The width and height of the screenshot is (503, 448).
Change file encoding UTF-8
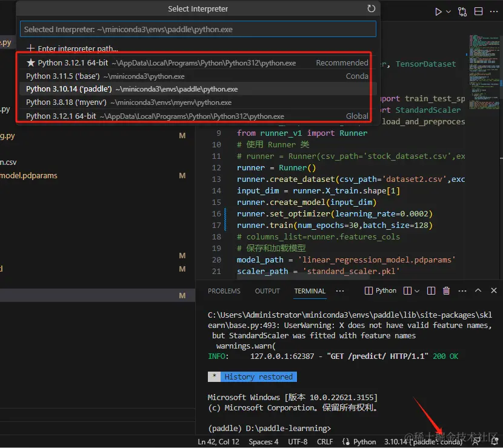click(x=298, y=442)
